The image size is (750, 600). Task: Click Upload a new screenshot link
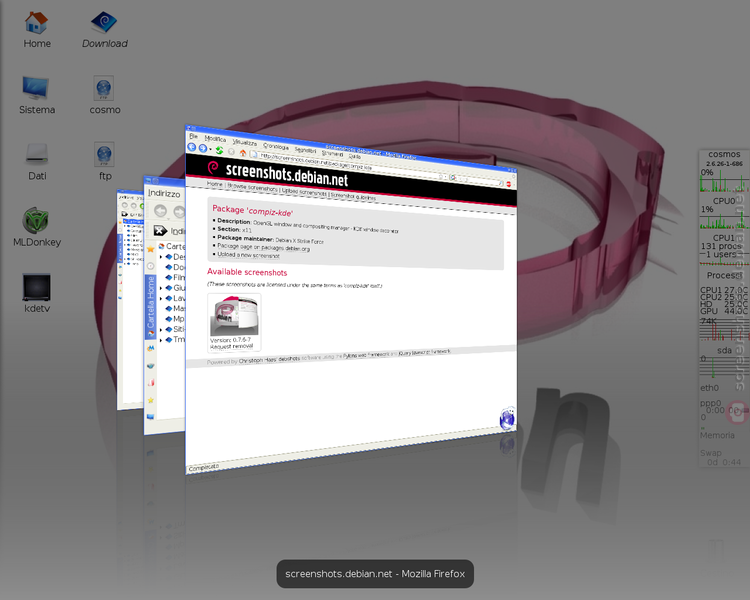click(x=248, y=255)
